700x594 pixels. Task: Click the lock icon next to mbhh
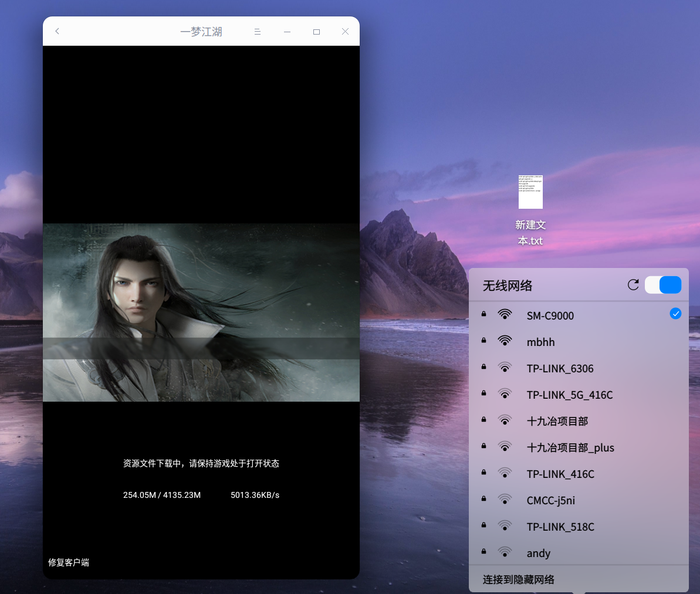pos(483,340)
